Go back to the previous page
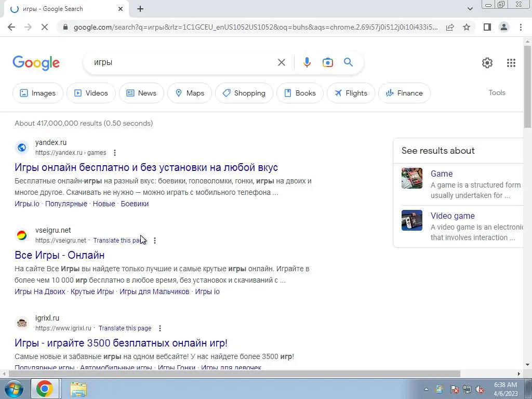532x399 pixels. coord(11,27)
